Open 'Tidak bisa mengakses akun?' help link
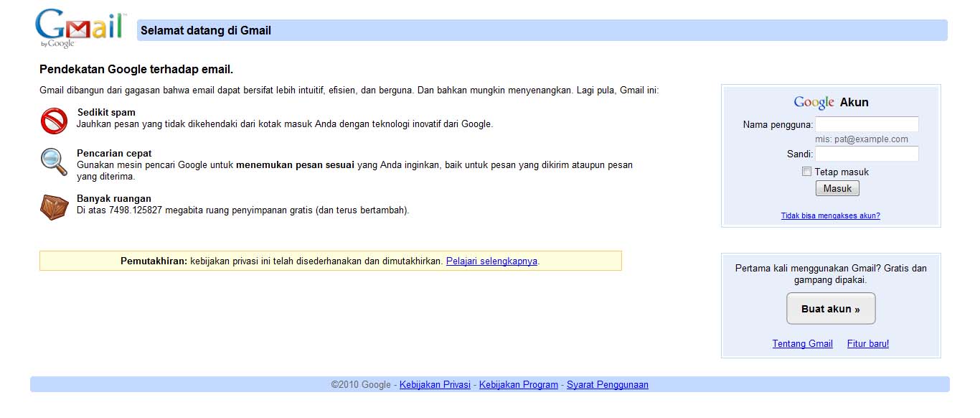980x418 pixels. [x=829, y=215]
